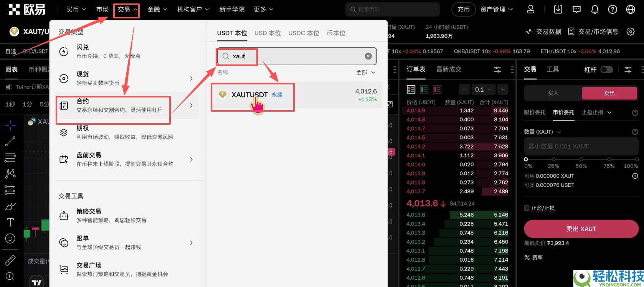Open the user profile icon

(x=531, y=10)
